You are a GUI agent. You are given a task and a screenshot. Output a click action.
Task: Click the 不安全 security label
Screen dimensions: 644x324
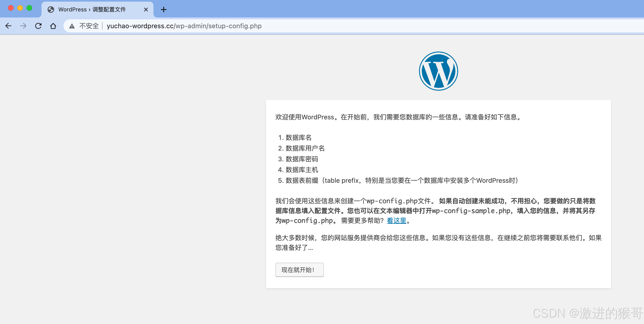coord(89,26)
